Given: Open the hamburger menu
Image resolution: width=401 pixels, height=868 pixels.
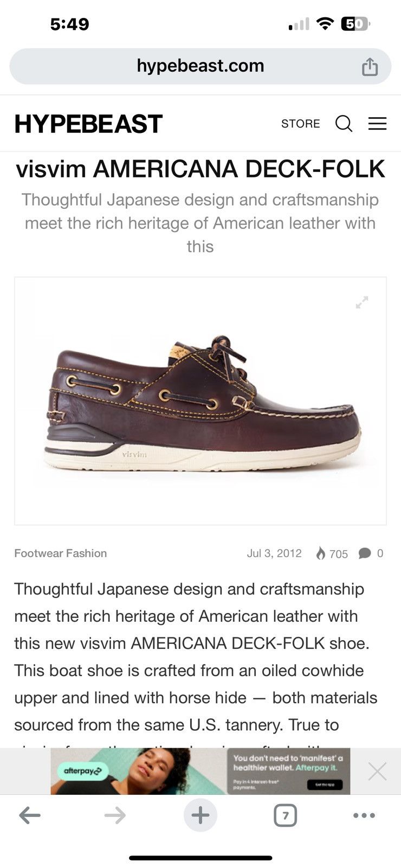Looking at the screenshot, I should [377, 124].
